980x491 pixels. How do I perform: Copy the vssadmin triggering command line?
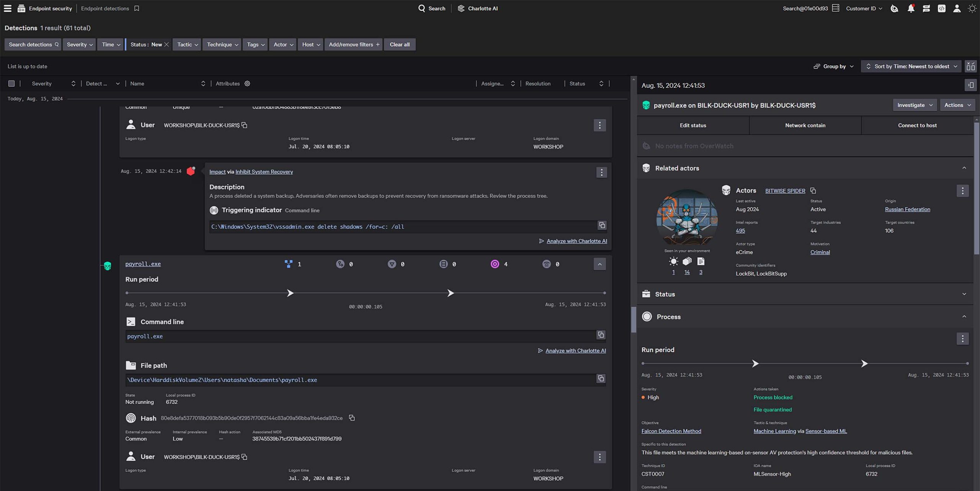pyautogui.click(x=602, y=225)
